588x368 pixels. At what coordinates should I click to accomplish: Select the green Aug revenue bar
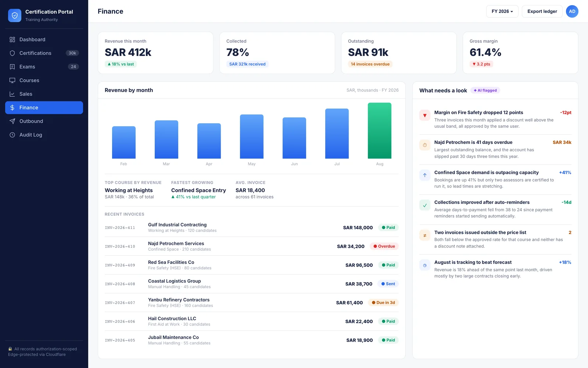pos(380,131)
